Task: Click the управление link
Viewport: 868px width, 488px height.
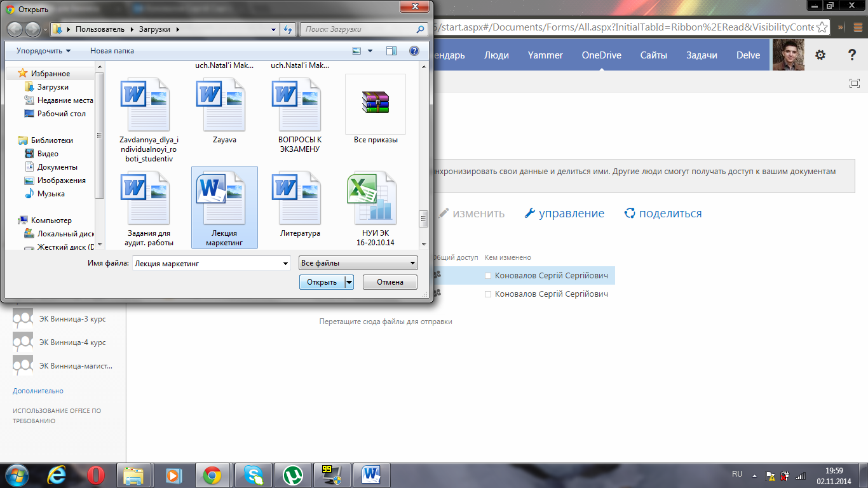Action: pyautogui.click(x=564, y=213)
